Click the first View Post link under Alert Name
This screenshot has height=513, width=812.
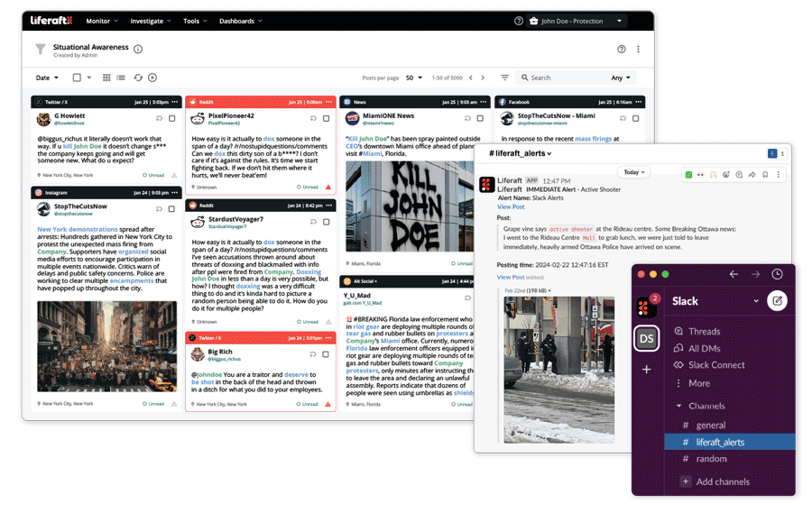click(511, 207)
